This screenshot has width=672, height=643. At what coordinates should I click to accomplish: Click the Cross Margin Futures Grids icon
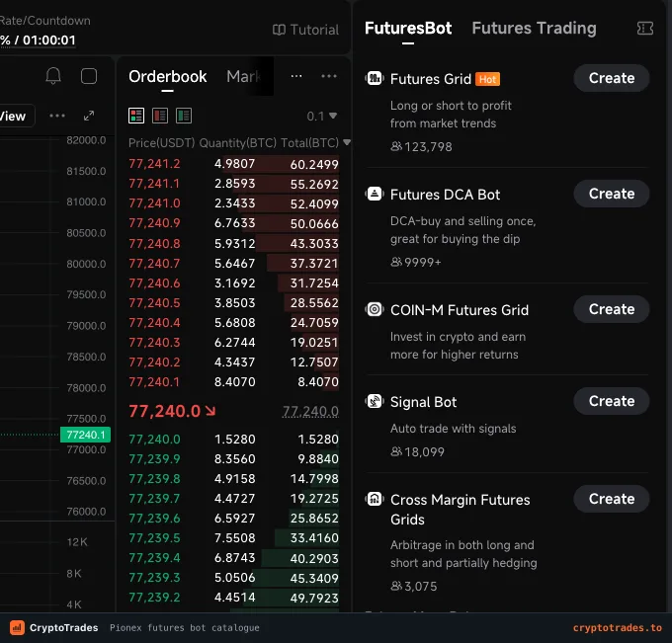pos(375,499)
